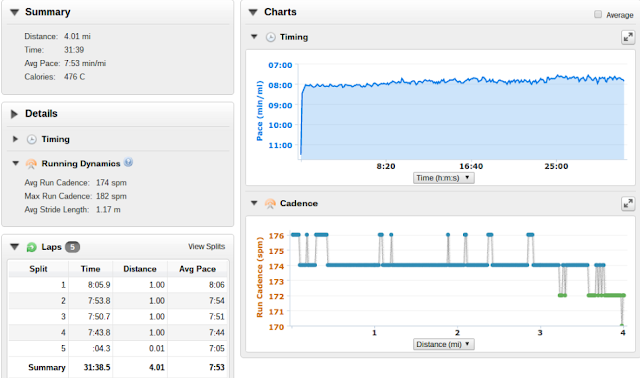Collapse the Running Dynamics section arrow

coord(16,163)
